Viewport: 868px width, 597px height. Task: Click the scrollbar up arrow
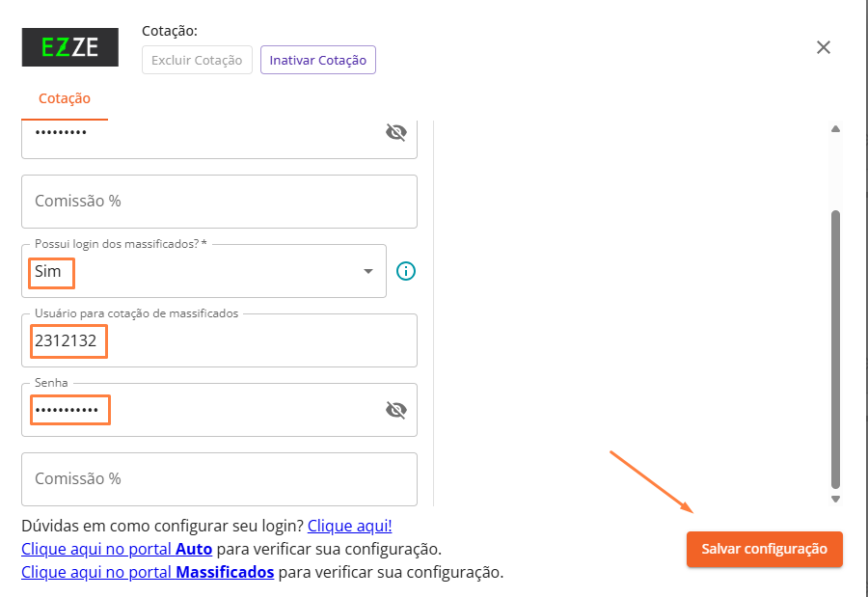835,128
